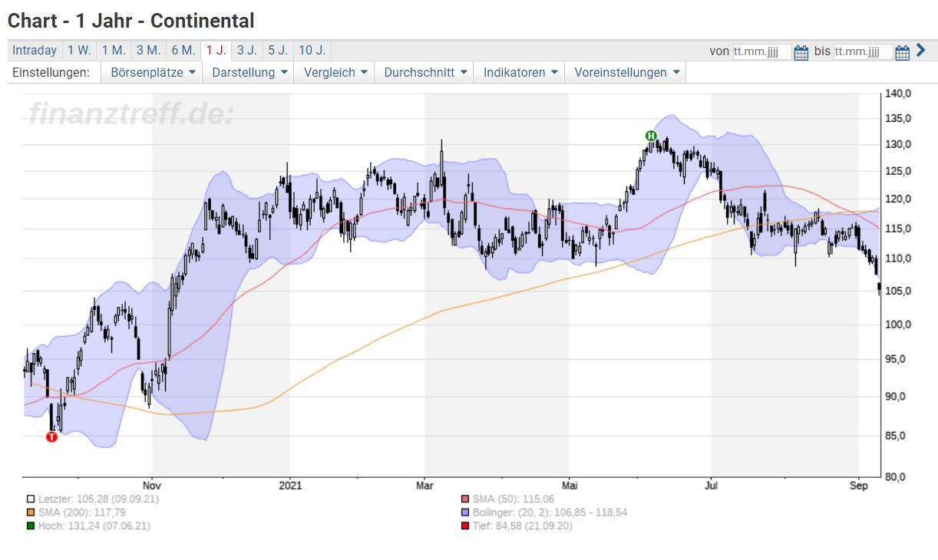
Task: Click the 'Nov' x-axis label
Action: pyautogui.click(x=152, y=486)
